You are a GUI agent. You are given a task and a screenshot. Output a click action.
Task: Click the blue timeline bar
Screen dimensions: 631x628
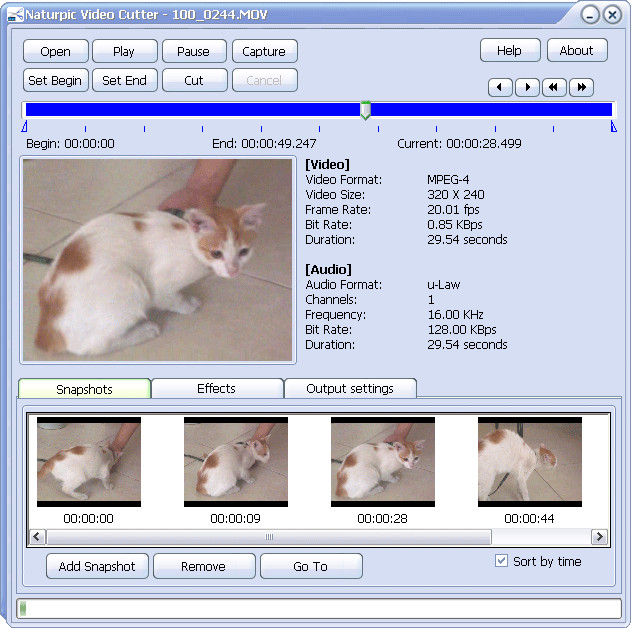point(319,109)
